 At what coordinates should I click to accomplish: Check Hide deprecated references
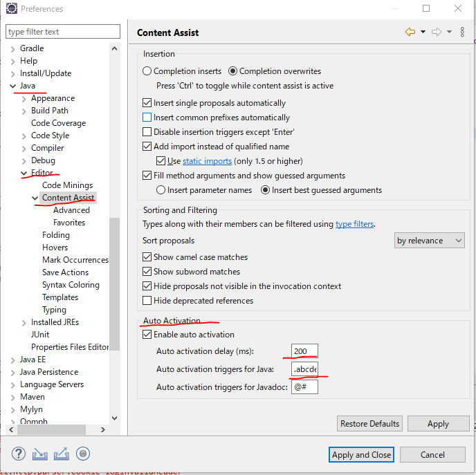147,301
